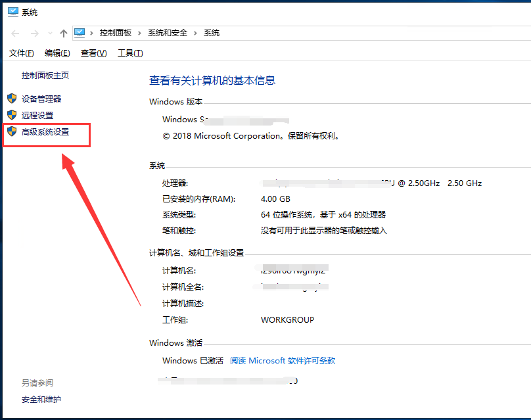Select the WORKGROUP value text
The height and width of the screenshot is (420, 531).
point(287,319)
